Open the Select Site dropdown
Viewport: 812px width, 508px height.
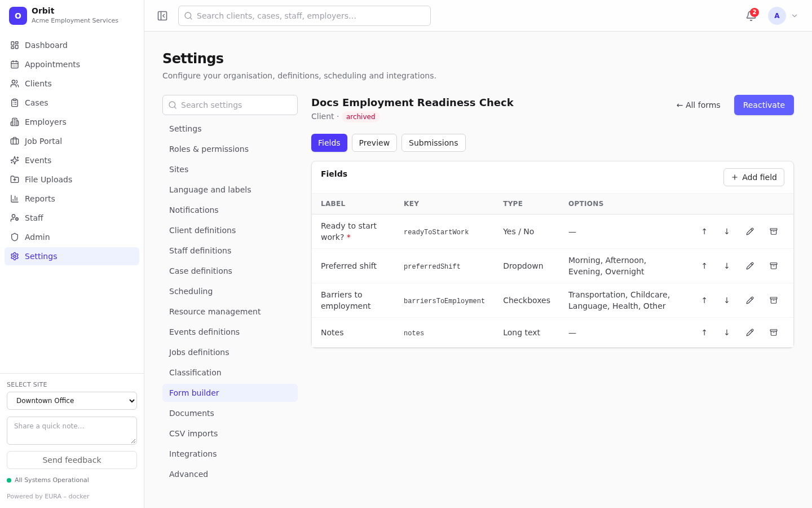pos(72,401)
